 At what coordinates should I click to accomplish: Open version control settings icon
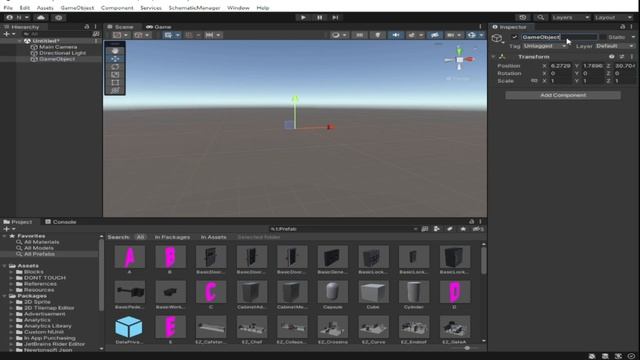(x=58, y=18)
